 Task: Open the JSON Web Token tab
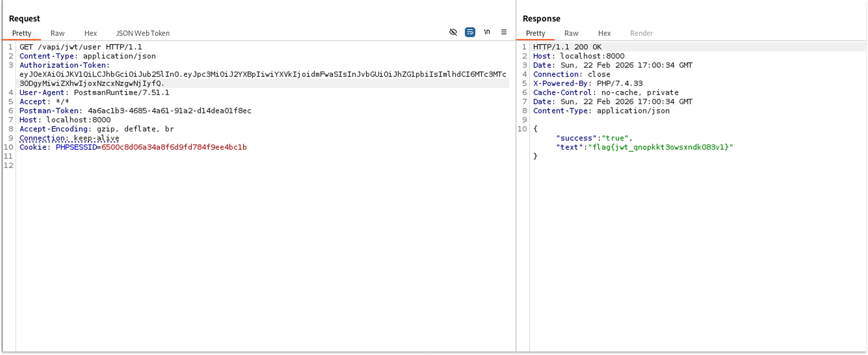pos(143,33)
